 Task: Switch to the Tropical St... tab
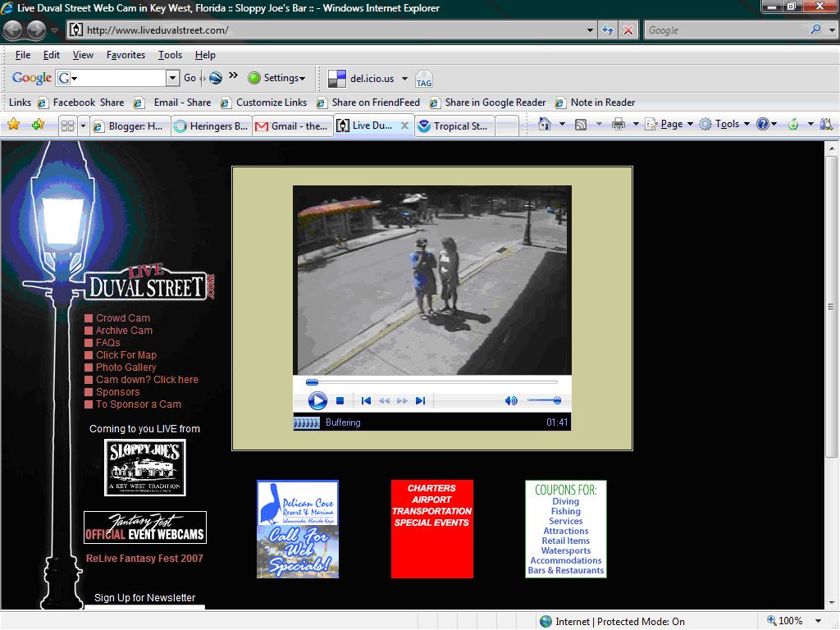(454, 126)
